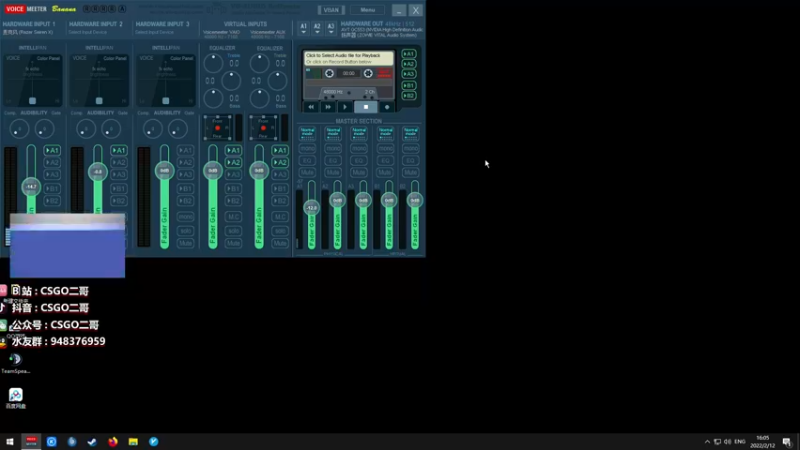Open the A3 hardware out device dropdown
This screenshot has width=800, height=450.
tap(331, 28)
